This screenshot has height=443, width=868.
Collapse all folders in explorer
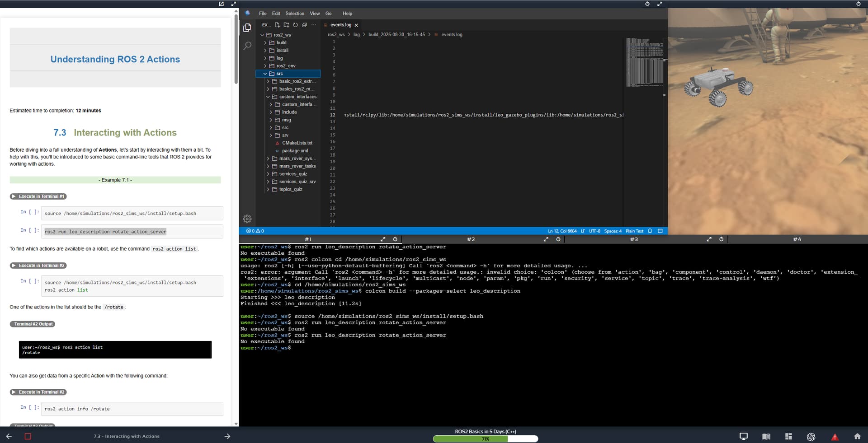pos(304,25)
